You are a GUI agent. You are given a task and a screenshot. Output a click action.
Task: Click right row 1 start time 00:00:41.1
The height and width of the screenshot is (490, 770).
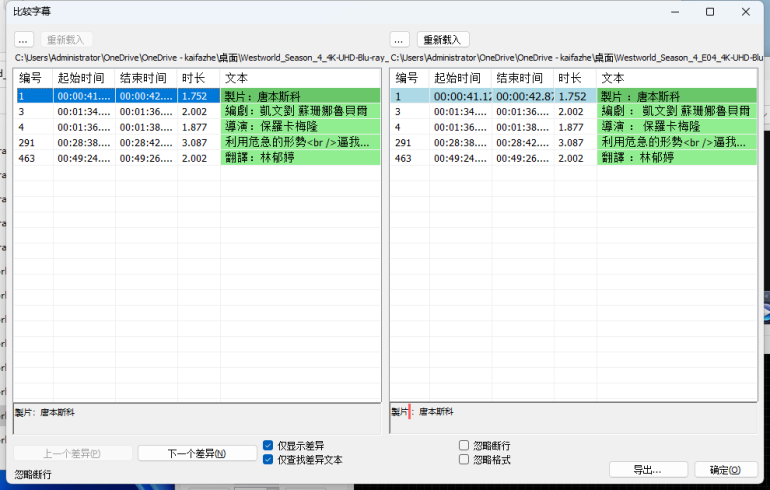pyautogui.click(x=461, y=96)
